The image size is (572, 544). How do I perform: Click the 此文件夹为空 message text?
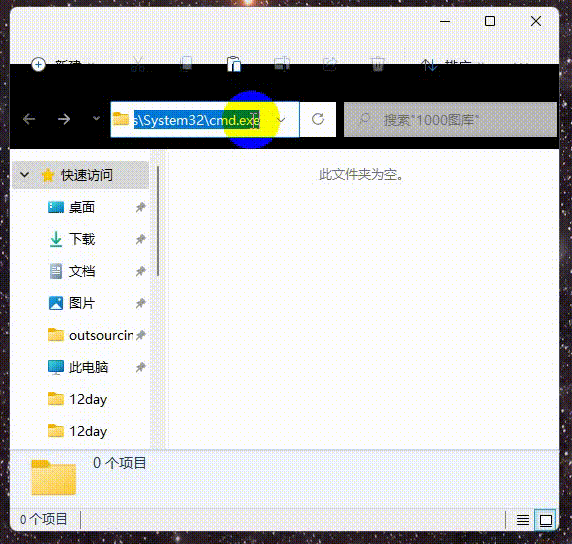pyautogui.click(x=361, y=175)
